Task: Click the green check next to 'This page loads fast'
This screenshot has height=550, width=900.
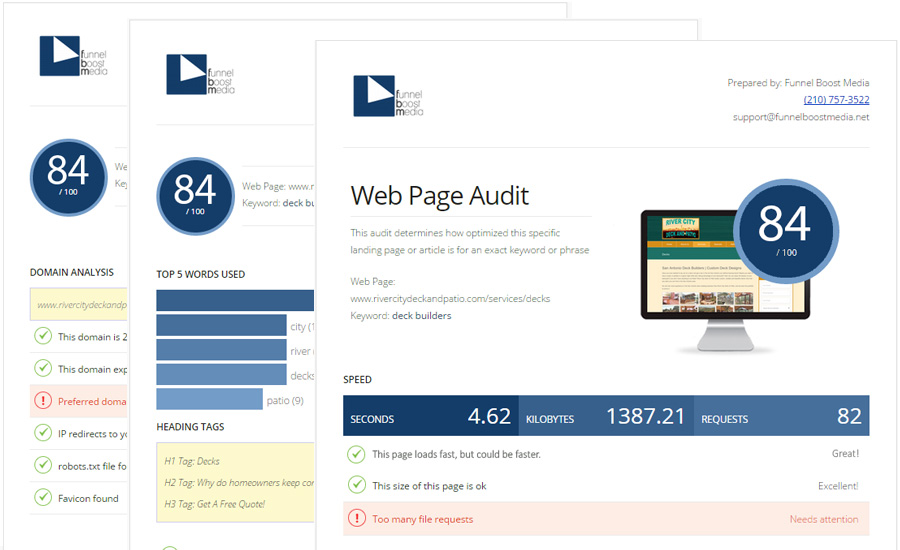Action: 356,454
